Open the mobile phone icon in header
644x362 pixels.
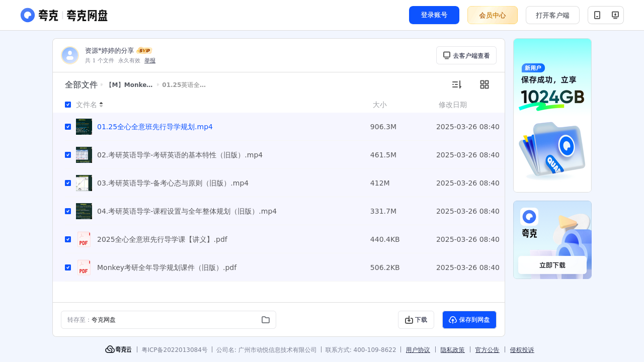pos(597,15)
